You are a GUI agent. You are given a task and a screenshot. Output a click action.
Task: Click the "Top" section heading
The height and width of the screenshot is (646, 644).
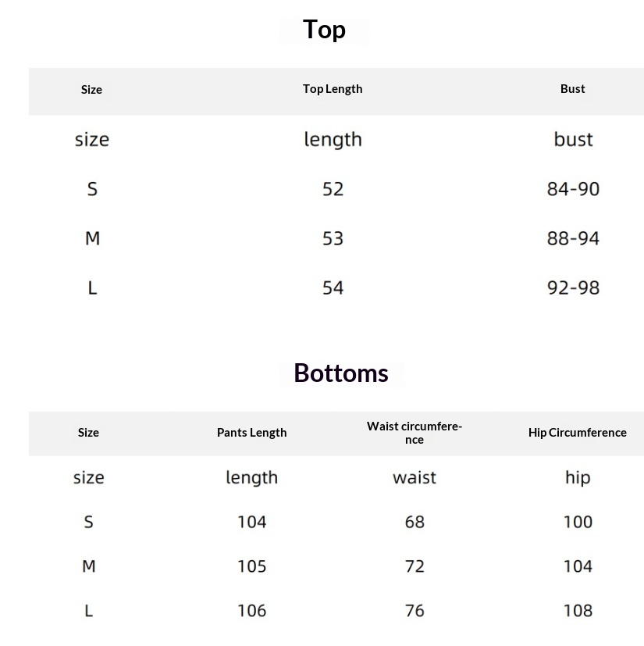pyautogui.click(x=324, y=30)
